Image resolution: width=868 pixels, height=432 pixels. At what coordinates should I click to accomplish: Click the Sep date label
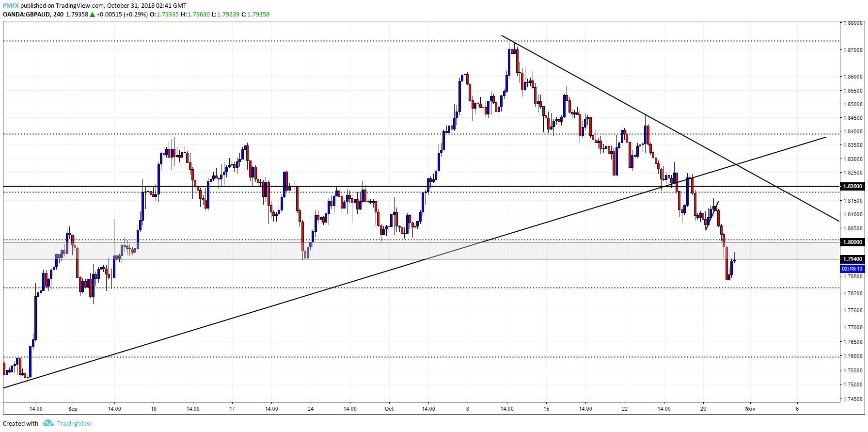73,409
